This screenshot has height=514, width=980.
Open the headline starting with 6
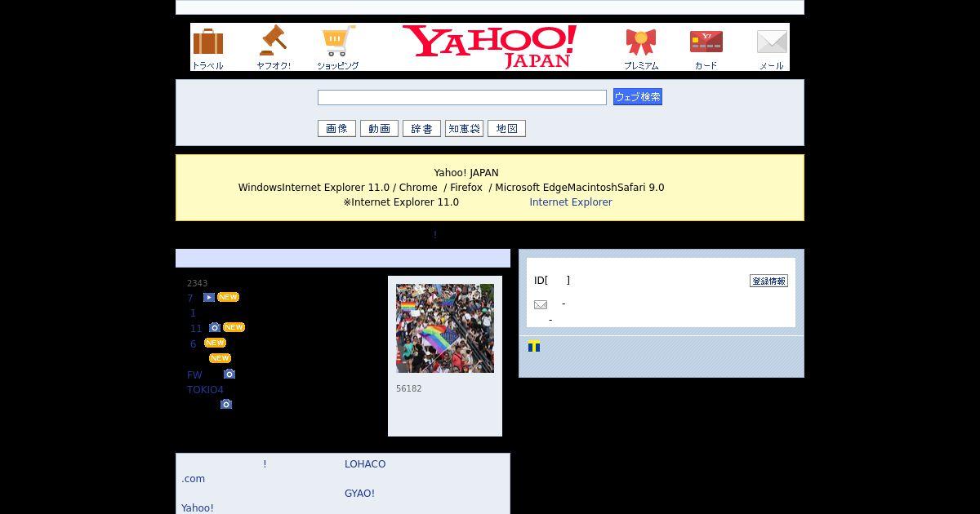pyautogui.click(x=194, y=343)
